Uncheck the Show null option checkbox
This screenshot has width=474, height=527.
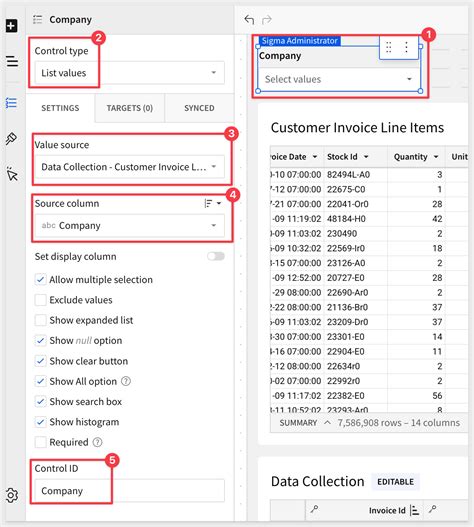tap(41, 340)
